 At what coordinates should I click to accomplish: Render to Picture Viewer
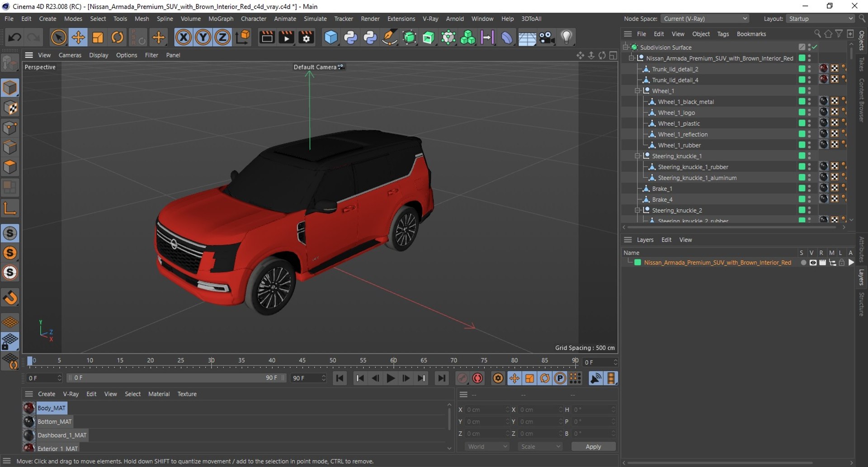click(x=287, y=37)
